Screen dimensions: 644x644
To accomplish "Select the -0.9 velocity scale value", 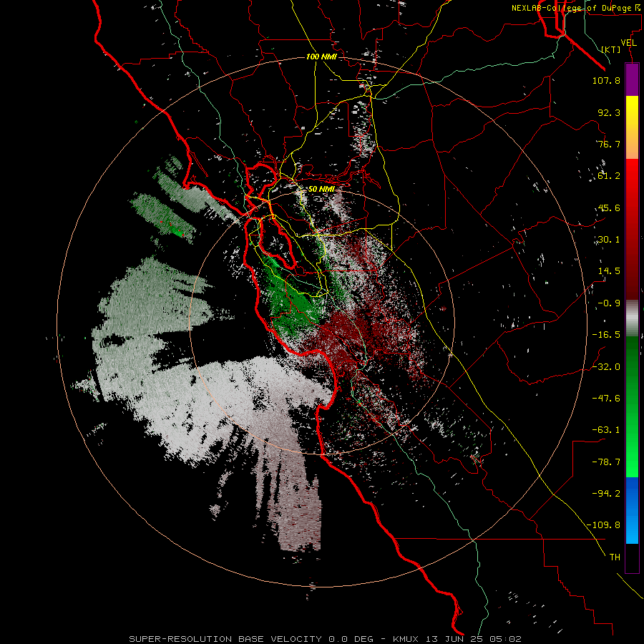I will point(609,303).
